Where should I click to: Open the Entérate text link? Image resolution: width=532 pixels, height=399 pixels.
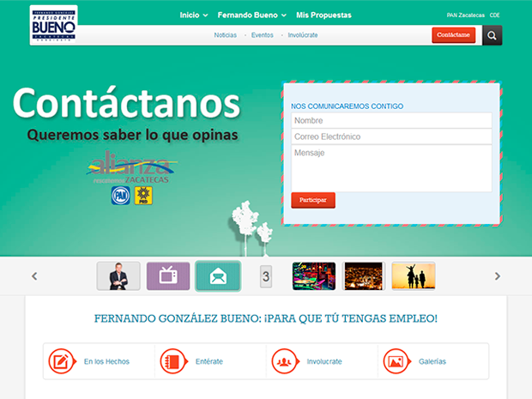coord(209,362)
